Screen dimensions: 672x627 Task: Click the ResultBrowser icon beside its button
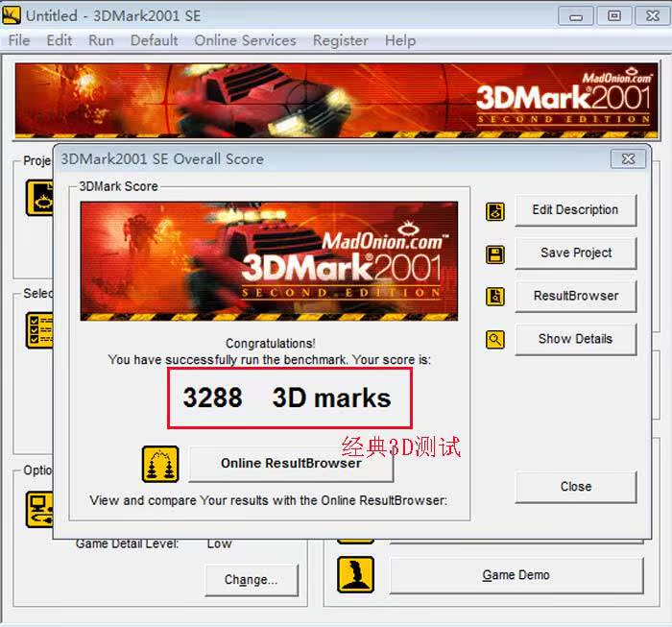click(495, 297)
